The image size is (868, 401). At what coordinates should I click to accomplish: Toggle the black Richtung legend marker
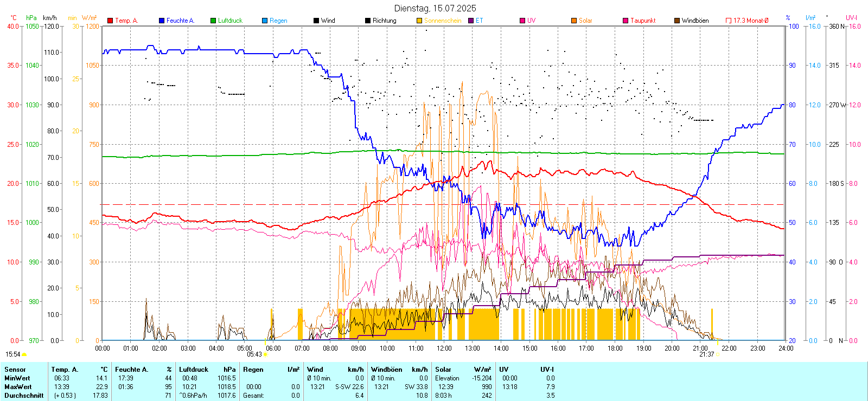click(368, 21)
